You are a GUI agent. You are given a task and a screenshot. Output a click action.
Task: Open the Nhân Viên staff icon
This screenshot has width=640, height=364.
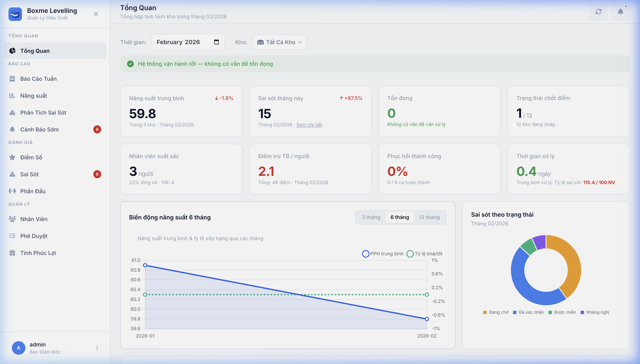12,219
